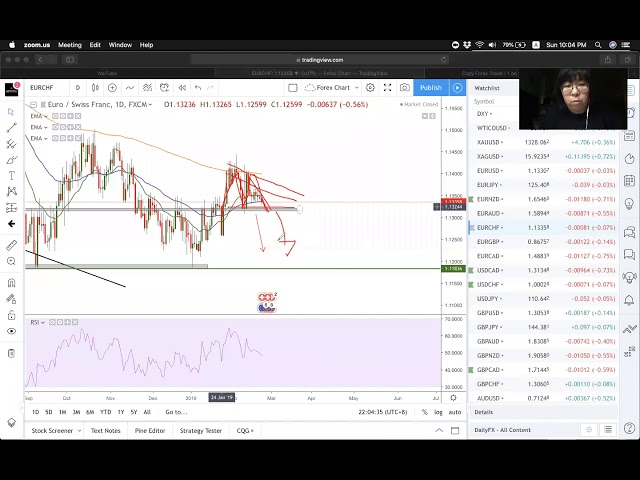Click the chart Snapshot camera icon
The height and width of the screenshot is (480, 640).
tap(405, 88)
